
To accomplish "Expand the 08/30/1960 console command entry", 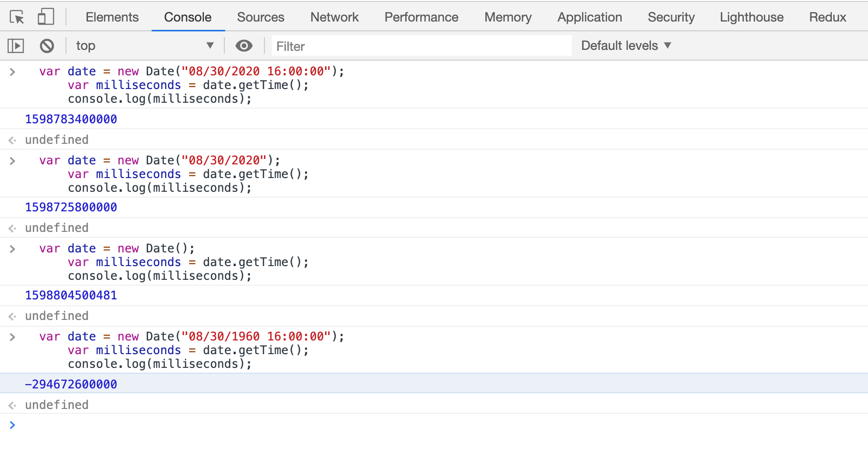I will 12,336.
